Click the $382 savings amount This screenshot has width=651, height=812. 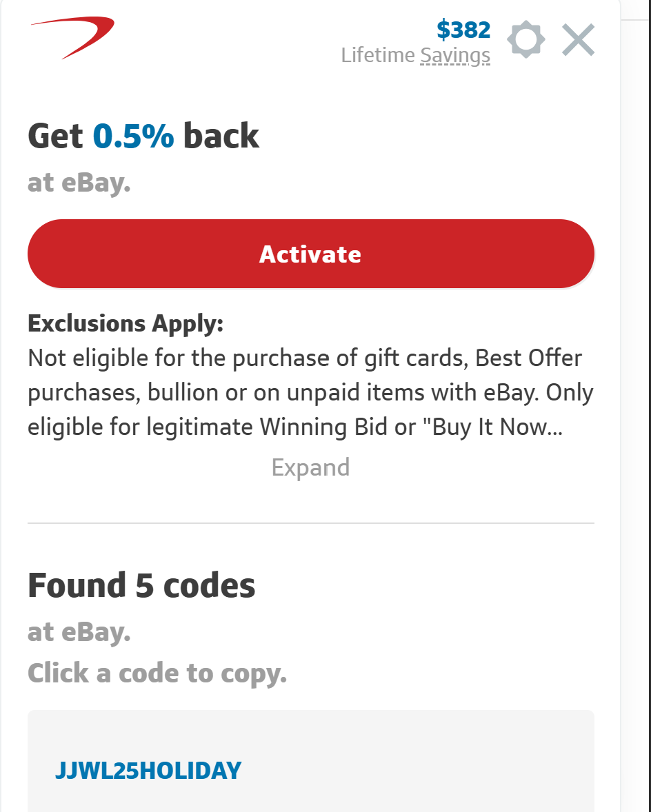pyautogui.click(x=463, y=30)
